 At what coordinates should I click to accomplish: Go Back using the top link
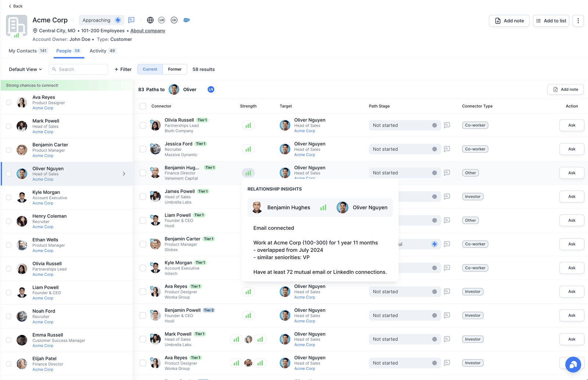pos(15,6)
